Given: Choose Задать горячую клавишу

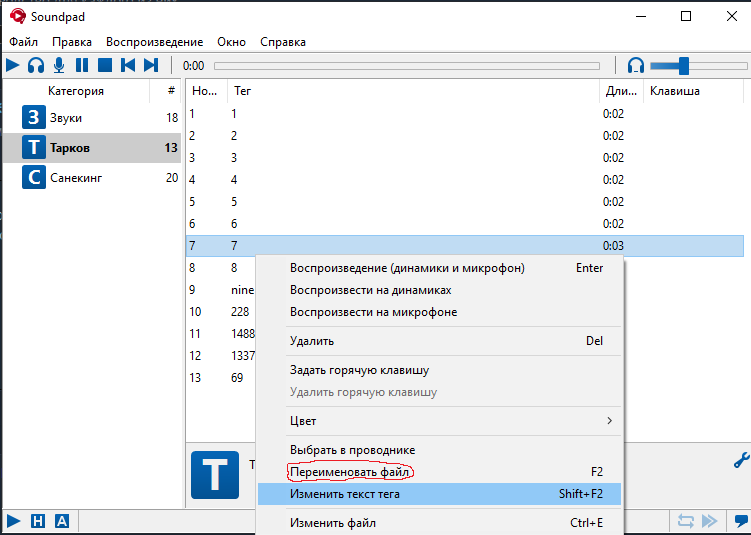Looking at the screenshot, I should 439,370.
